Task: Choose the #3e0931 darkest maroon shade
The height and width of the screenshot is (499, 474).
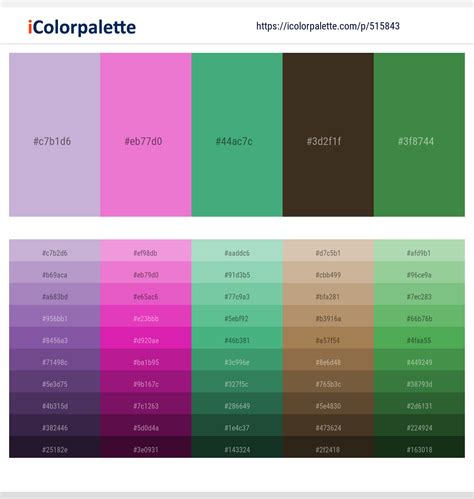Action: click(x=146, y=447)
